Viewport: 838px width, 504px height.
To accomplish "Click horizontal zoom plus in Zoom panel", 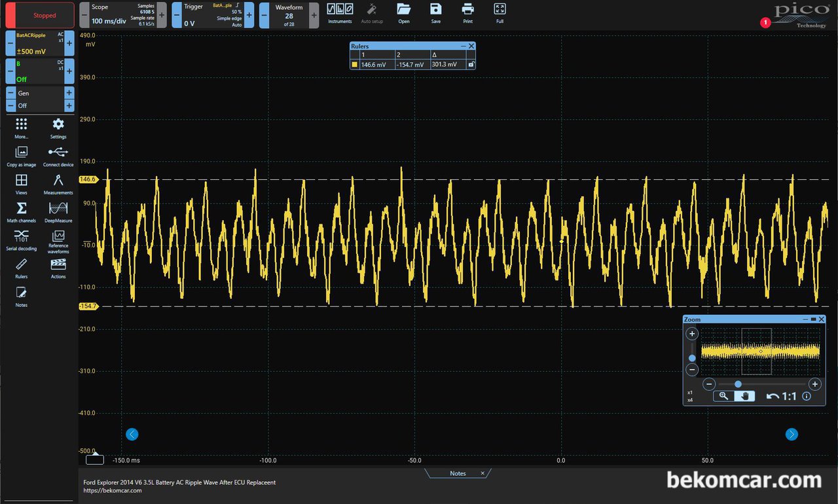I will point(814,384).
